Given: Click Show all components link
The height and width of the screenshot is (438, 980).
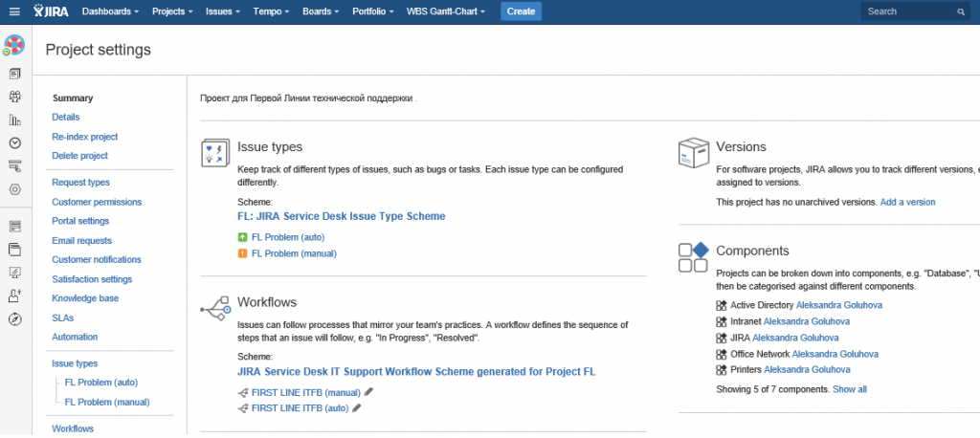Looking at the screenshot, I should pyautogui.click(x=850, y=389).
